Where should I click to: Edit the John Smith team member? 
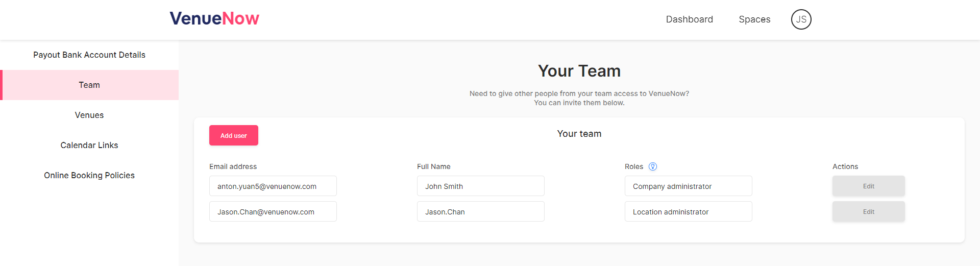[868, 186]
